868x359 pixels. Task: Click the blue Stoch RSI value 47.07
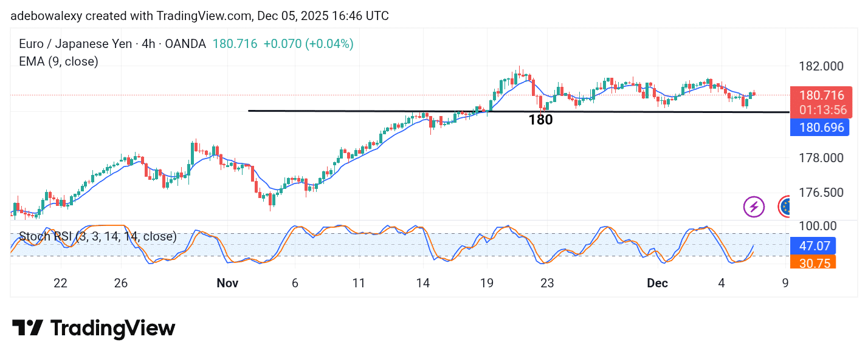click(x=813, y=245)
